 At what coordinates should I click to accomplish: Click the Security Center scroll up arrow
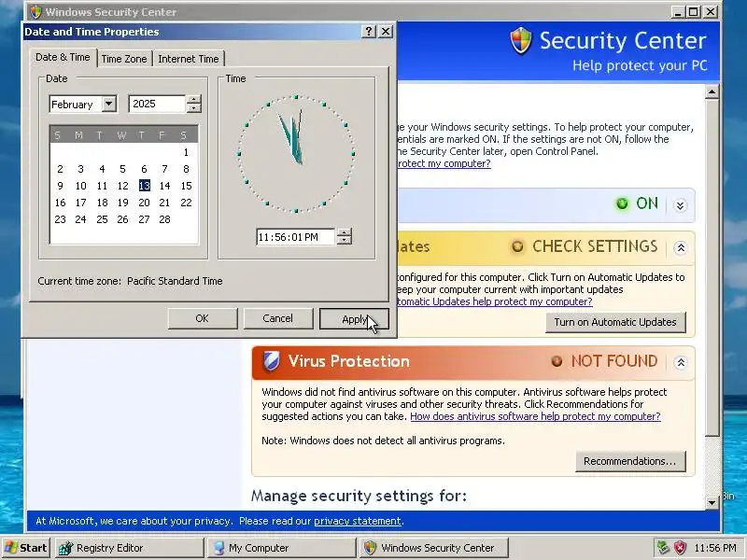712,91
